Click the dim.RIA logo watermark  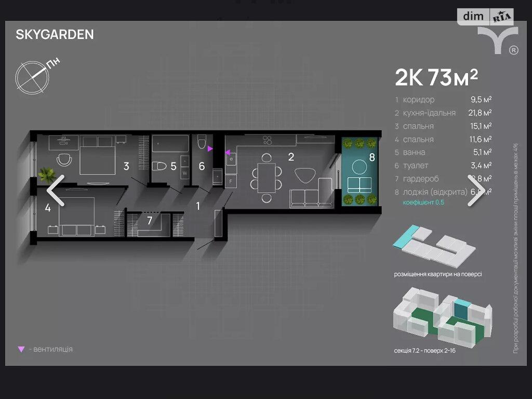point(485,17)
